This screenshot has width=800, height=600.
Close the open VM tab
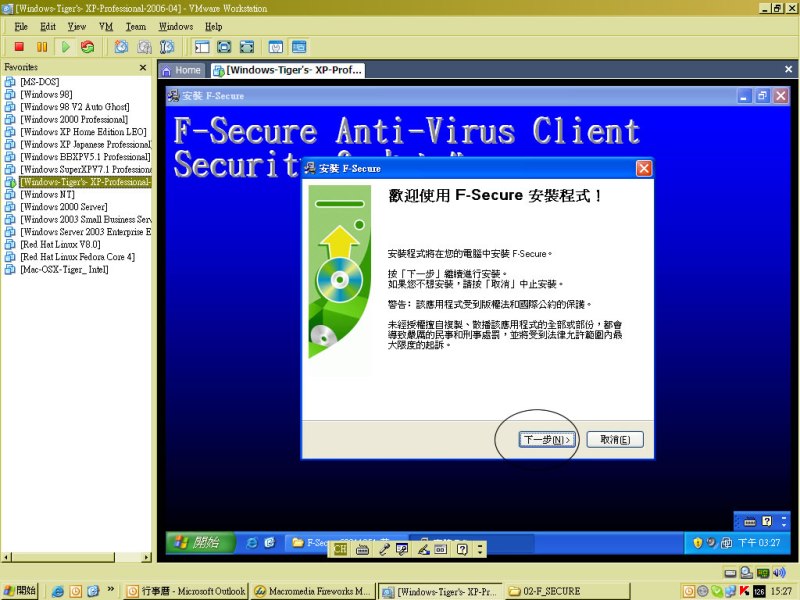point(788,69)
